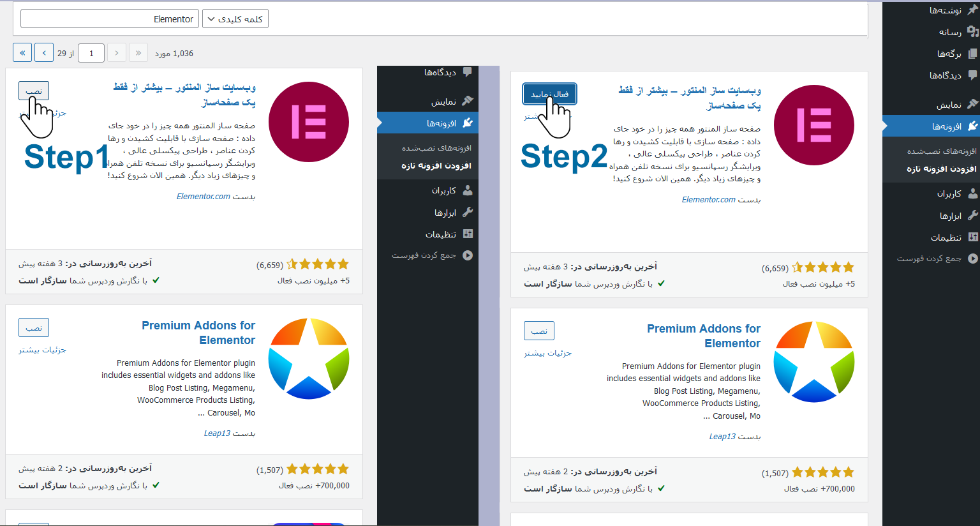
Task: Click 2 هفته پیش last-updated text in right screenshot
Action: click(546, 472)
